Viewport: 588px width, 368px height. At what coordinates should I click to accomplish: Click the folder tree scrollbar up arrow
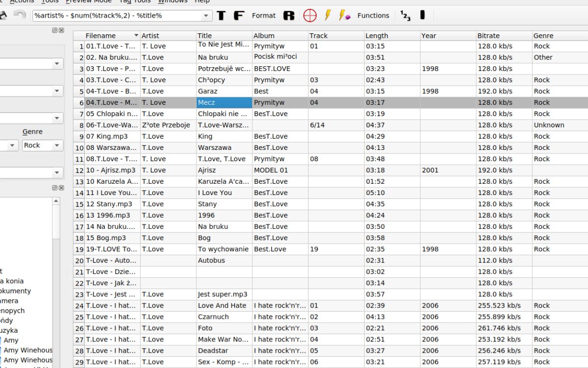56,201
